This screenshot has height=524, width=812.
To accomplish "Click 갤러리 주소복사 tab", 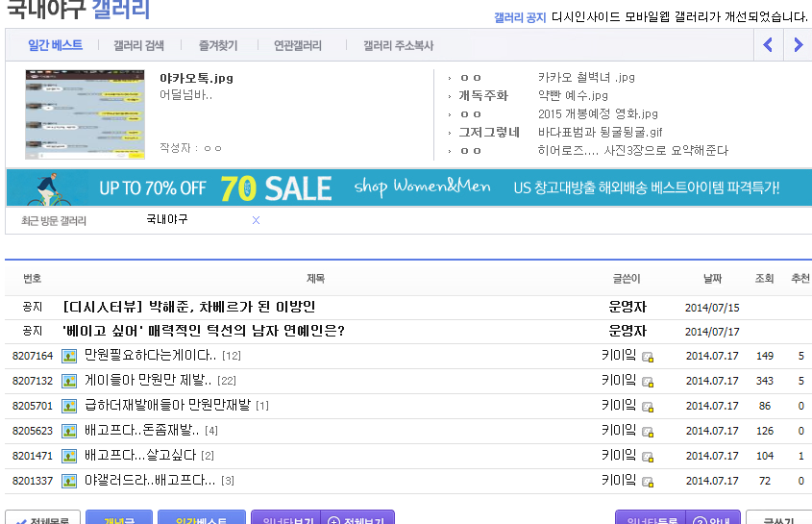I will point(398,45).
